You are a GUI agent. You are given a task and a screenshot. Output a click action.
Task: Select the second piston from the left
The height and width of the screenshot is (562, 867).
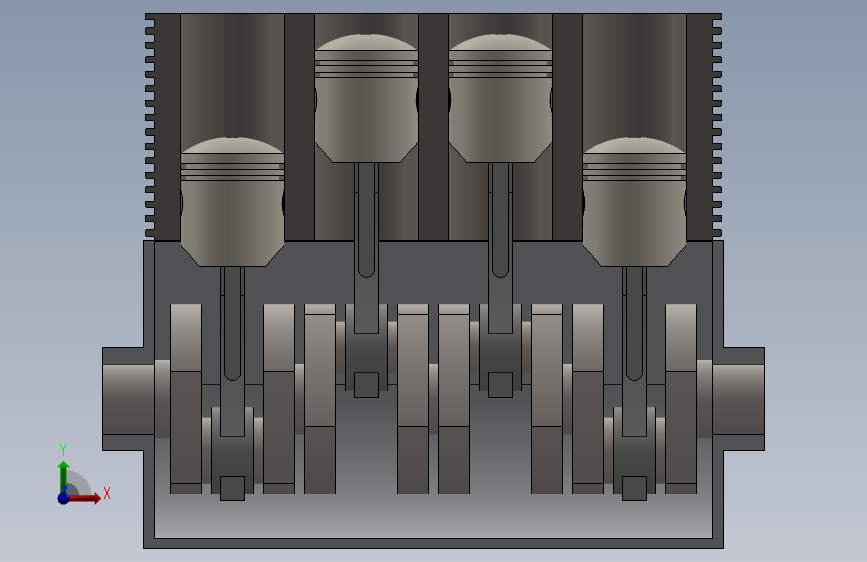pos(366,98)
